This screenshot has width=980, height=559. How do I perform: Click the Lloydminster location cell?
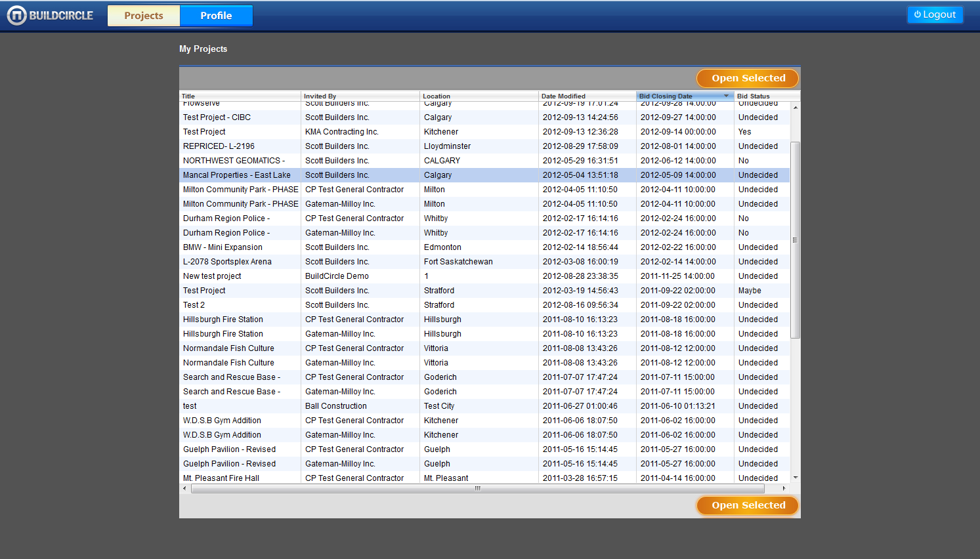[479, 146]
